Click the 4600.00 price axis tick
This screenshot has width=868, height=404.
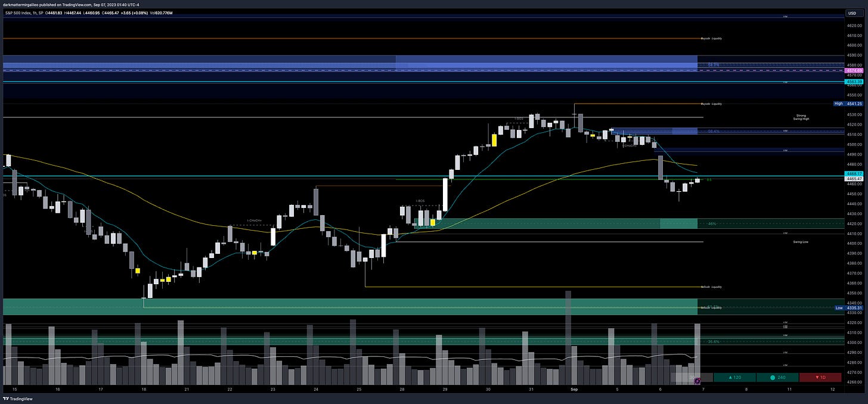(x=854, y=45)
